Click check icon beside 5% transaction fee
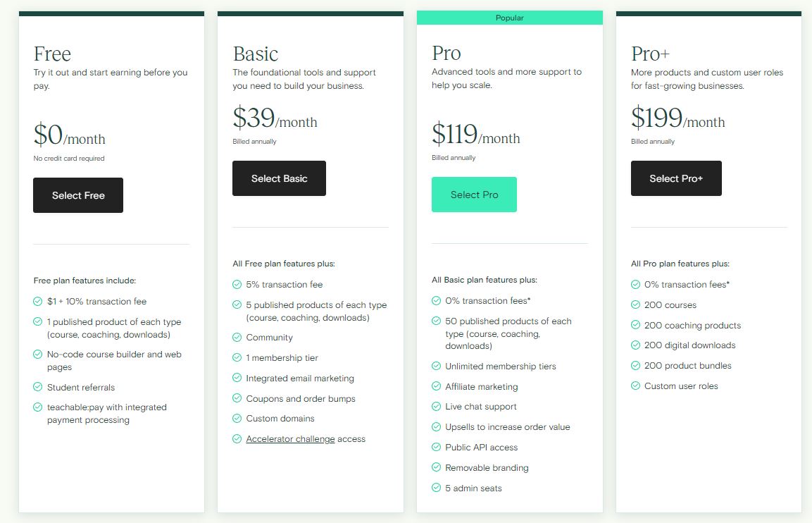812x523 pixels. [237, 284]
